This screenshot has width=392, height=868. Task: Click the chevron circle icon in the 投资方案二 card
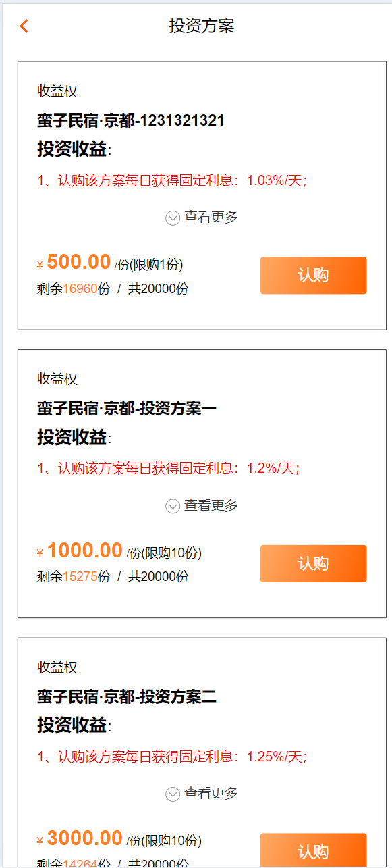(173, 794)
